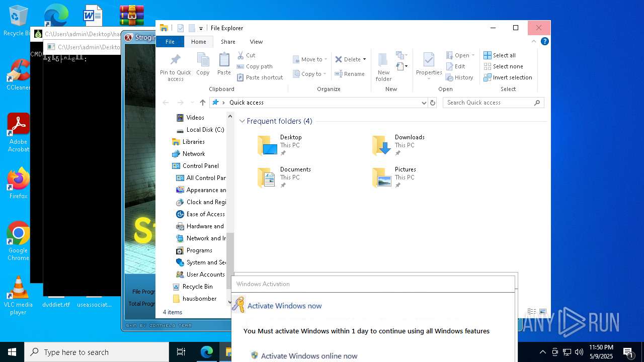
Task: Expand the address bar history dropdown
Action: pyautogui.click(x=424, y=103)
